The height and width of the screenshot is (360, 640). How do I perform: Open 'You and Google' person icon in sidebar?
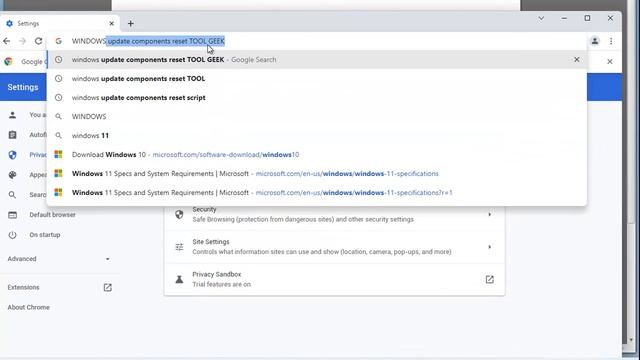[12, 115]
